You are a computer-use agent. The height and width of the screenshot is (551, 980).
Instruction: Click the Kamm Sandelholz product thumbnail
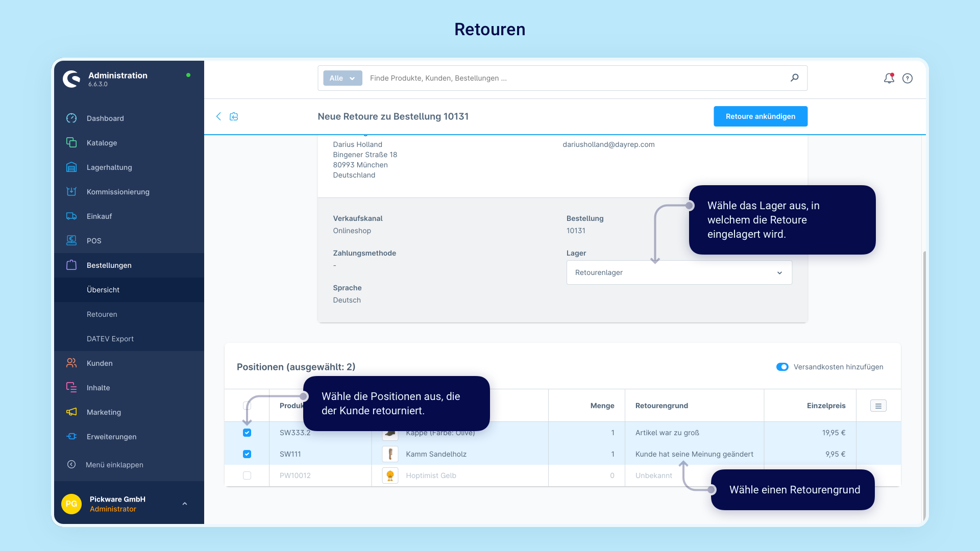(x=390, y=454)
